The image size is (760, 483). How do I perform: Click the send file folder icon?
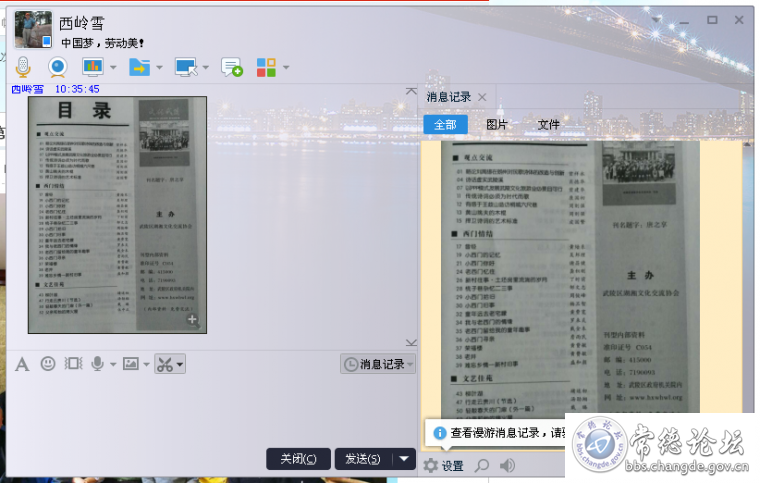click(x=139, y=67)
